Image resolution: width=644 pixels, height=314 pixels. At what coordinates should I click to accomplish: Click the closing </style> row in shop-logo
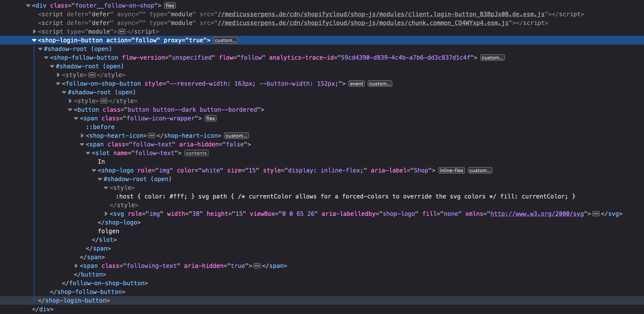pyautogui.click(x=124, y=205)
